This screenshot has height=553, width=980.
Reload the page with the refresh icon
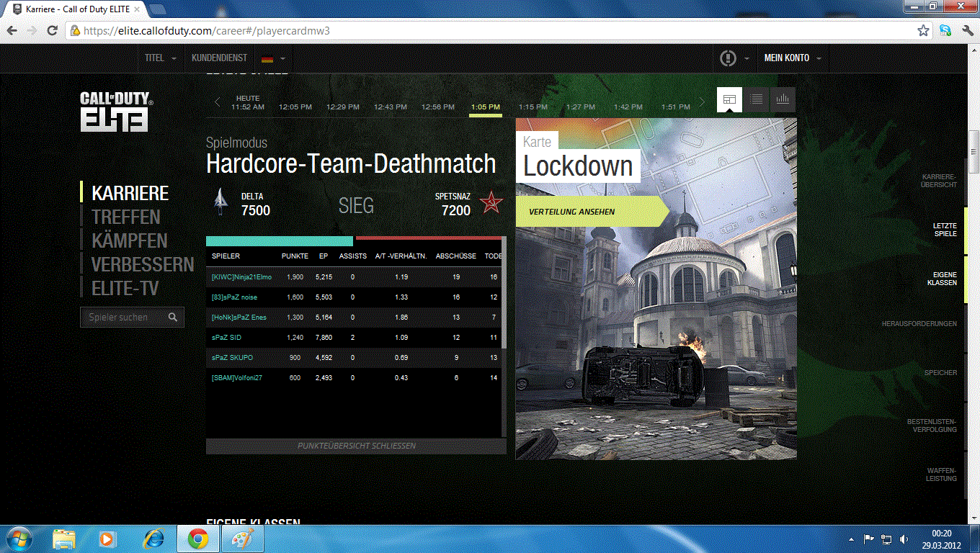point(52,31)
